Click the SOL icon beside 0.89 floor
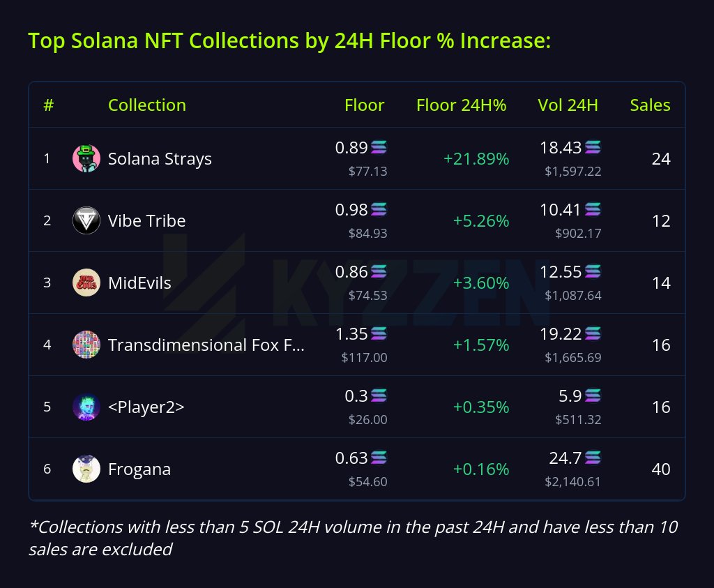 pos(379,147)
